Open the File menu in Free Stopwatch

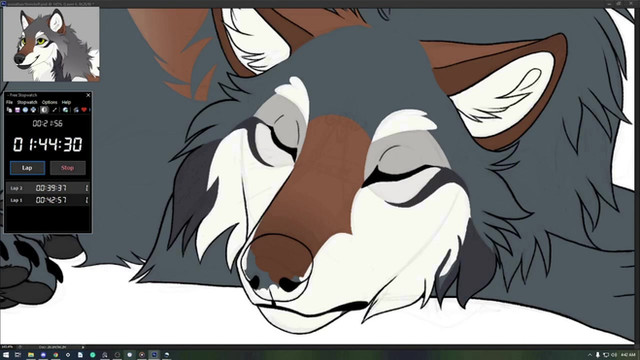pos(9,102)
